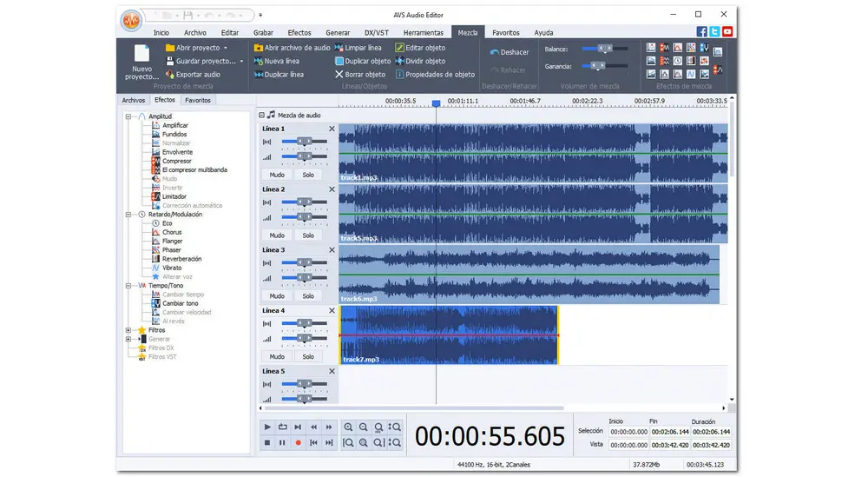Click Duplicar objeto

[x=363, y=61]
